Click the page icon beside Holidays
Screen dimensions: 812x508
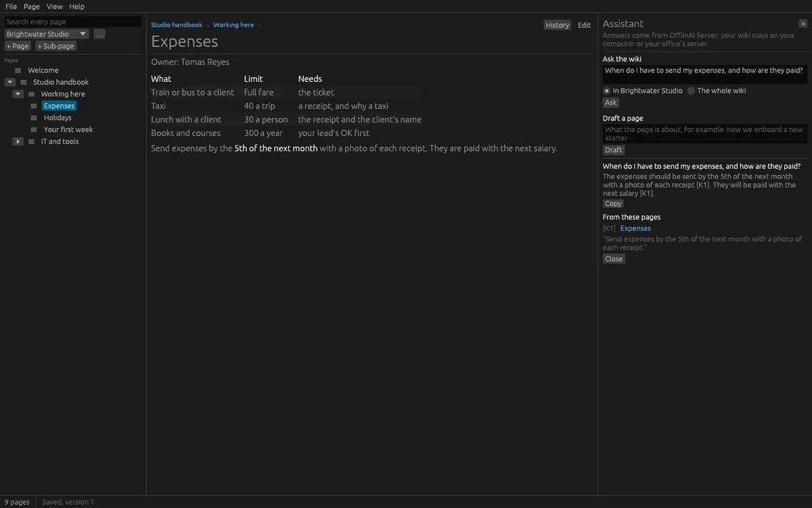click(x=34, y=118)
